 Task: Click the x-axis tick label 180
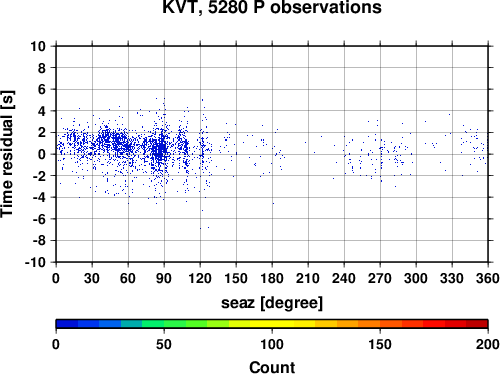click(x=272, y=278)
